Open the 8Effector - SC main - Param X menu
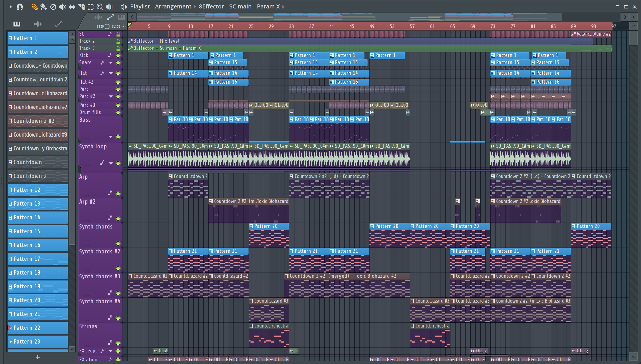Image resolution: width=641 pixels, height=364 pixels. pyautogui.click(x=239, y=6)
